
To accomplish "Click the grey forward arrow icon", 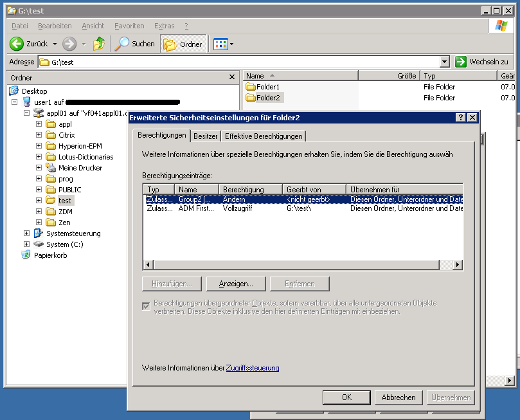I will coord(69,44).
